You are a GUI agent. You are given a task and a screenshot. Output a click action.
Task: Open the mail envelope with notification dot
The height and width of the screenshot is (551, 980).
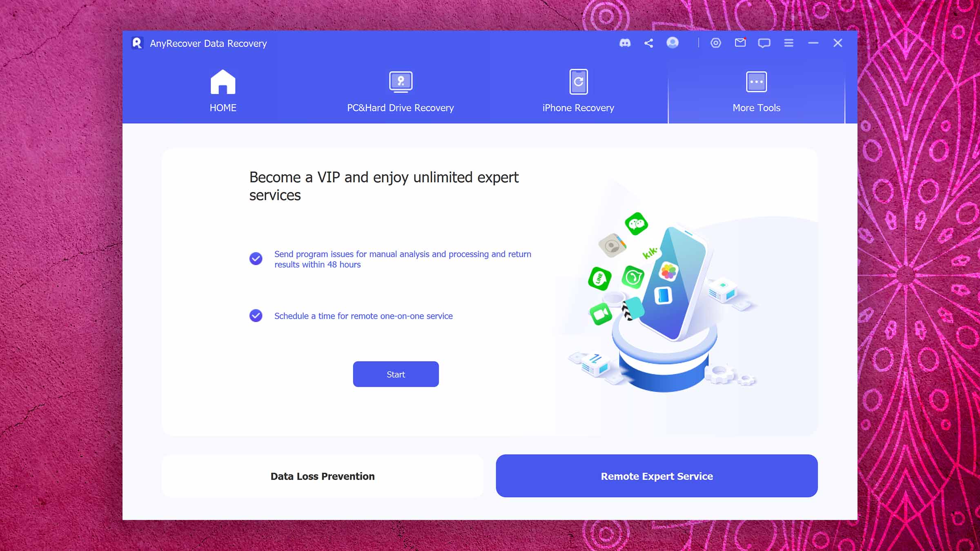coord(740,42)
